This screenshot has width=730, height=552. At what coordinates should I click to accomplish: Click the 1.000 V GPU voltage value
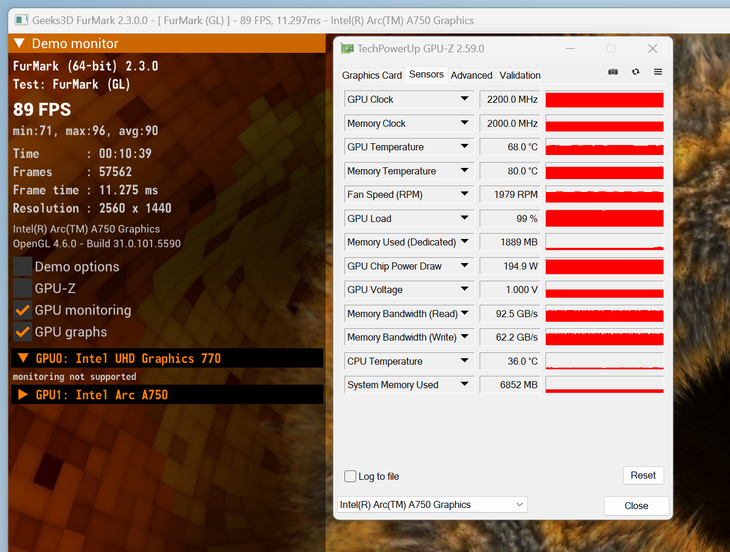pyautogui.click(x=510, y=290)
